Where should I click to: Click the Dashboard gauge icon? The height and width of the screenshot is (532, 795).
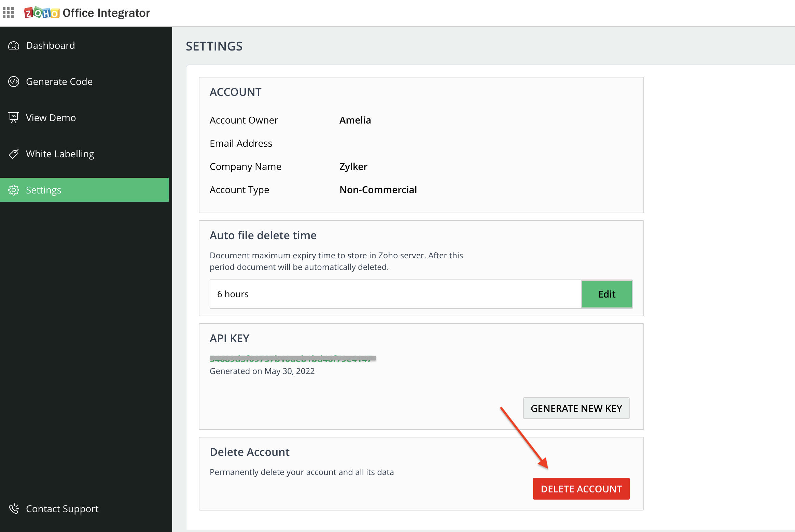point(14,45)
